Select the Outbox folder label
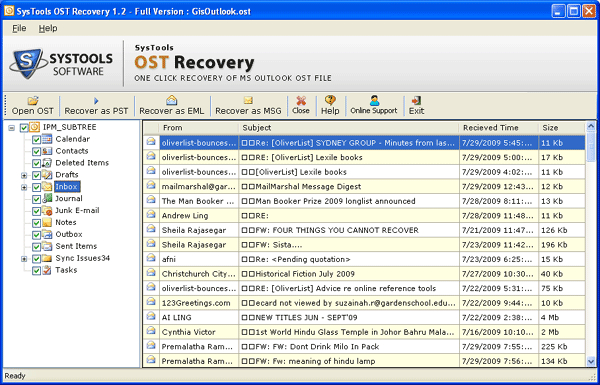The image size is (600, 385). click(x=69, y=234)
